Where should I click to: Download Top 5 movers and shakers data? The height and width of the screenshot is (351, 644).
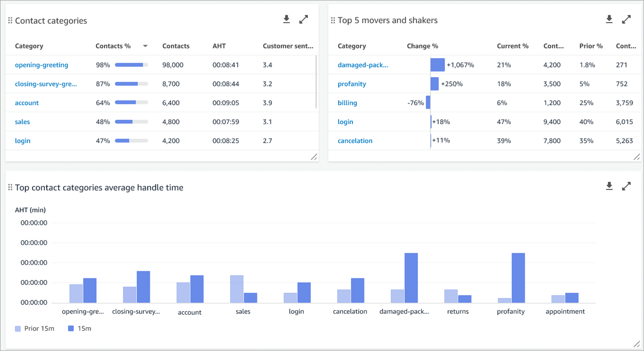609,20
